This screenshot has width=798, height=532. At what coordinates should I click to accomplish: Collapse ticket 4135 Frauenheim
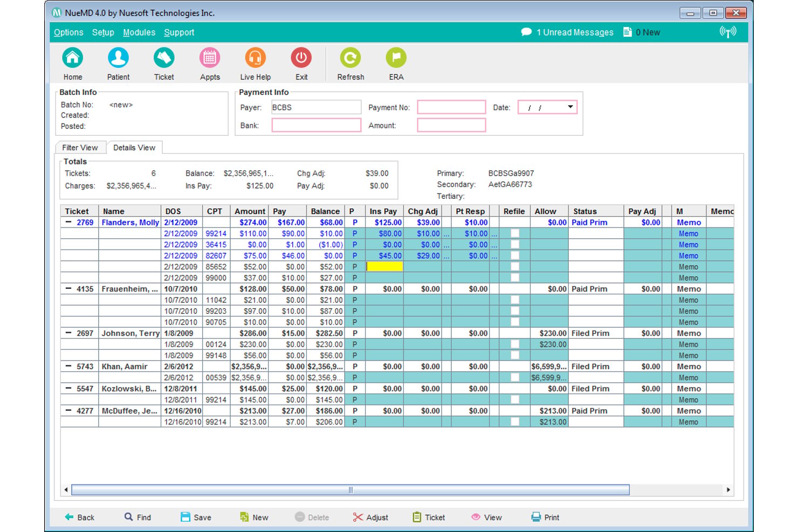tap(68, 288)
